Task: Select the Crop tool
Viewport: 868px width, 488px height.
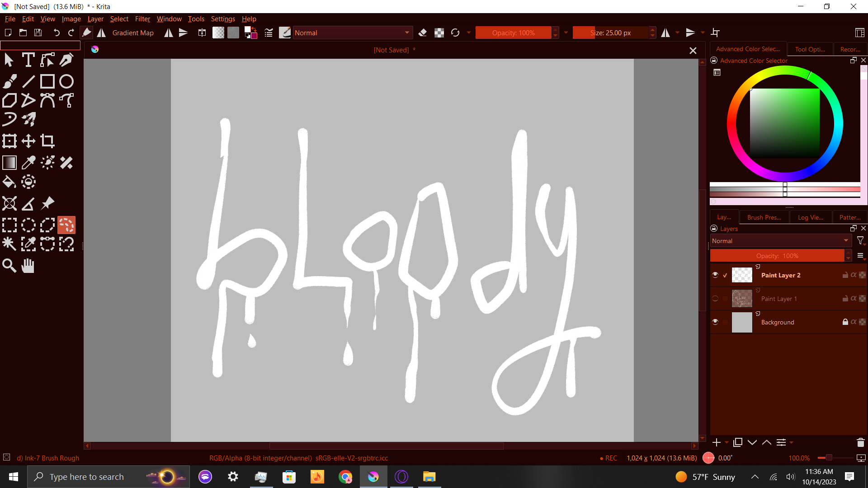Action: pyautogui.click(x=47, y=141)
